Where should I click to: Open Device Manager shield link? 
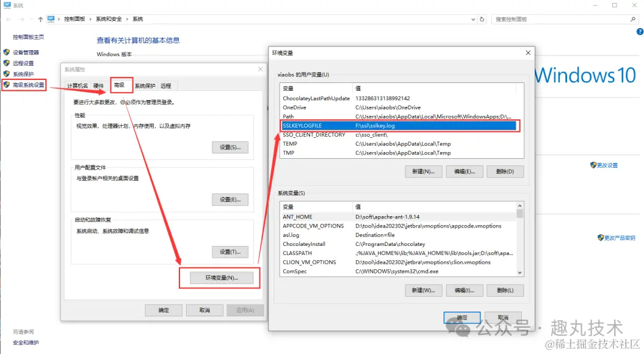click(x=26, y=53)
